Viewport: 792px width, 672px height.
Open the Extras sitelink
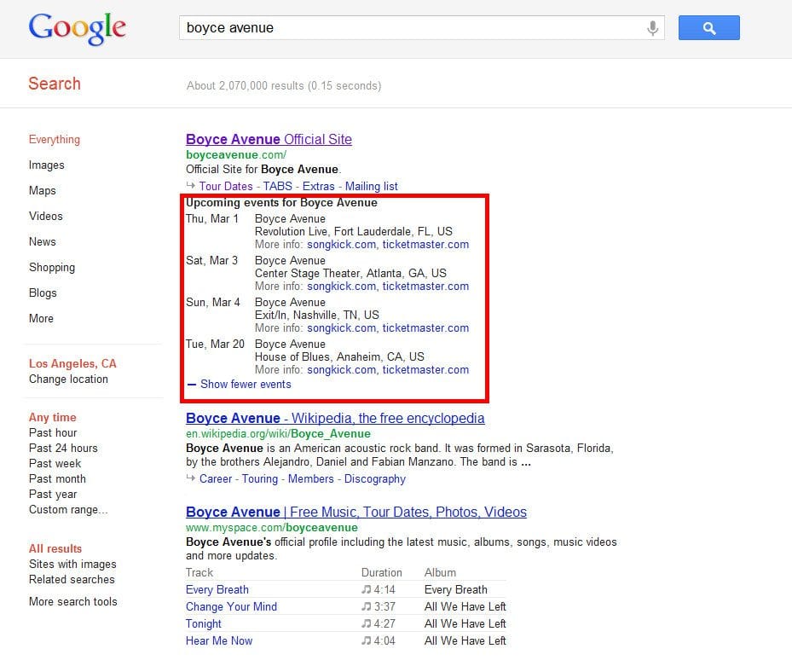coord(318,187)
